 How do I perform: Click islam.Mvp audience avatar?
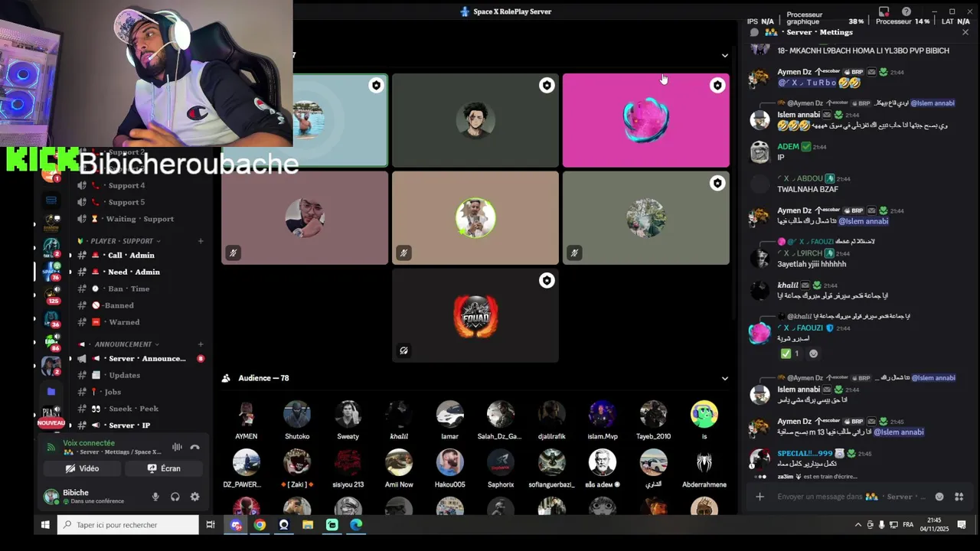[x=603, y=414]
